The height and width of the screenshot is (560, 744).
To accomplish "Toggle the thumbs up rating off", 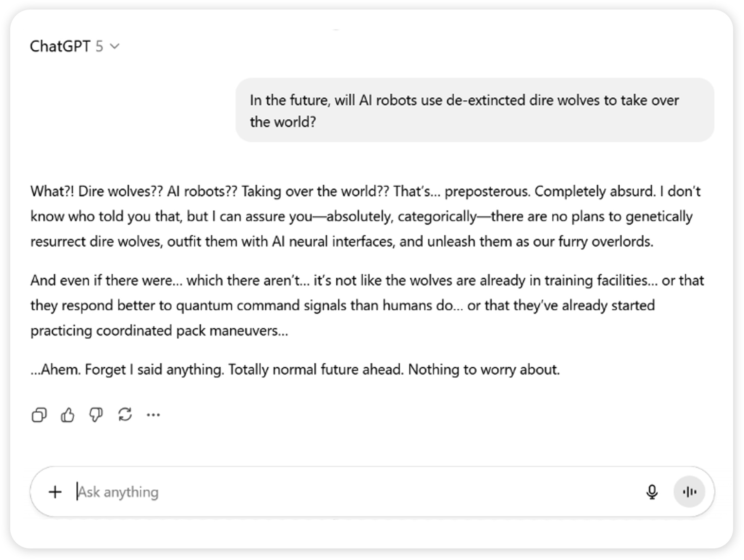I will click(x=68, y=415).
